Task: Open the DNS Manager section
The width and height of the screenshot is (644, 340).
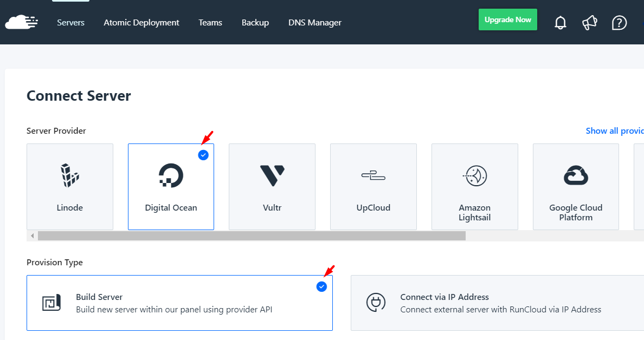Action: pos(314,22)
